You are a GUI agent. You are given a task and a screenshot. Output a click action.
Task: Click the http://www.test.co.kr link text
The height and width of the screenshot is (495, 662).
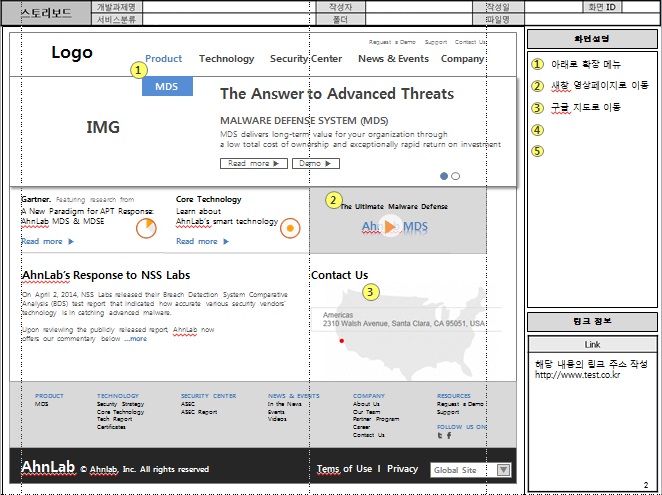click(x=578, y=375)
